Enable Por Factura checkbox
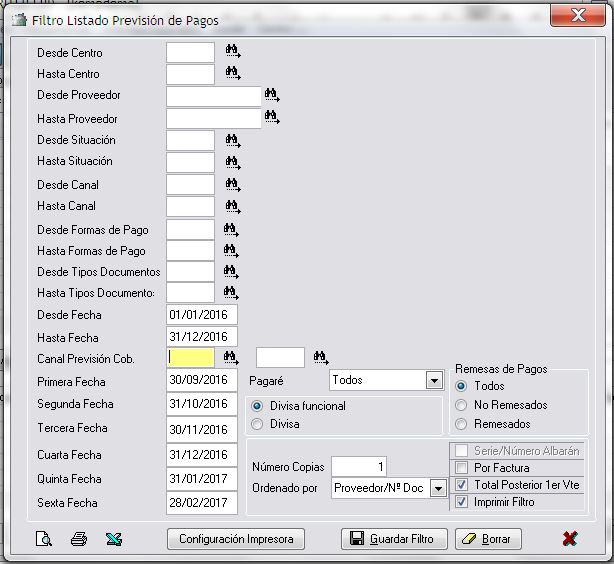This screenshot has width=614, height=564. tap(461, 468)
